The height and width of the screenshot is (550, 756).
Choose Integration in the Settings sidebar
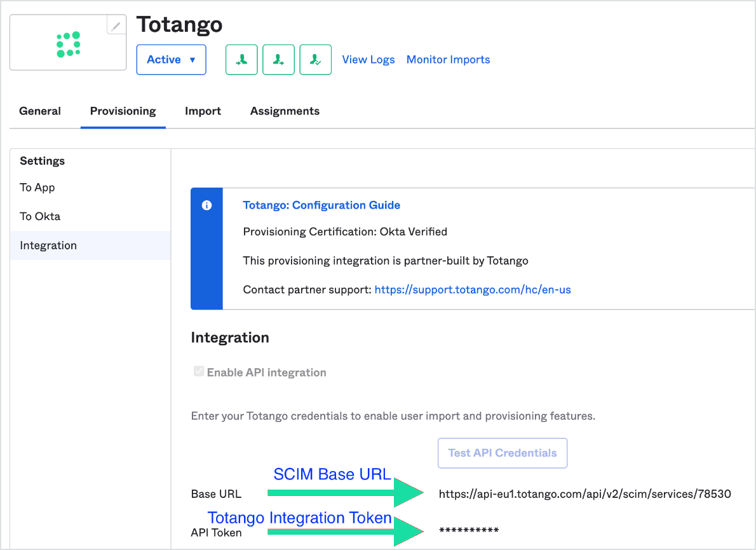coord(90,245)
